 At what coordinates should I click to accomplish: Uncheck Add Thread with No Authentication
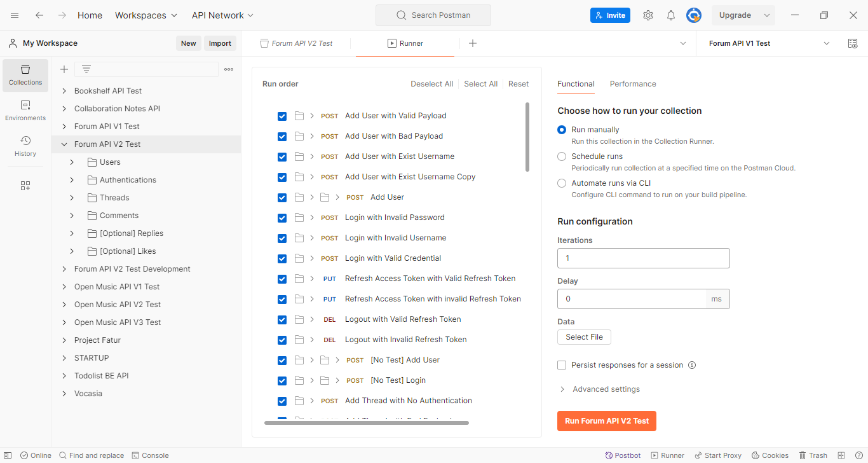[282, 401]
